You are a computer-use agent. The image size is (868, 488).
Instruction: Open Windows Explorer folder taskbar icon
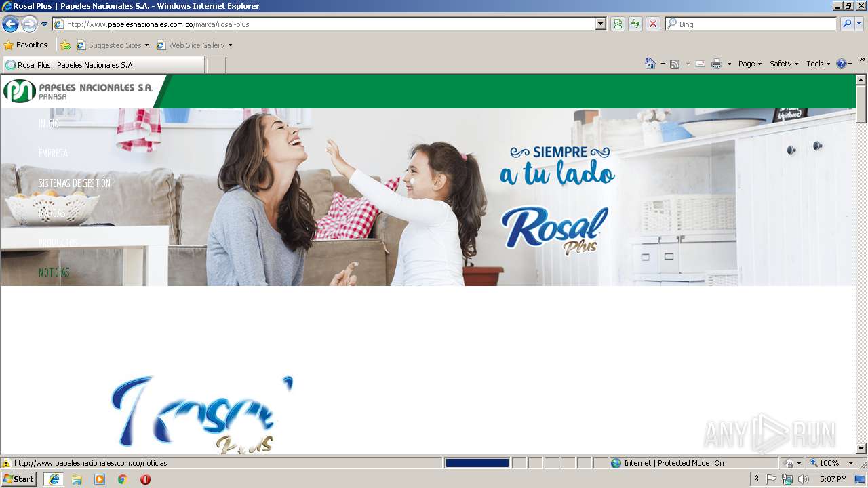(x=77, y=479)
